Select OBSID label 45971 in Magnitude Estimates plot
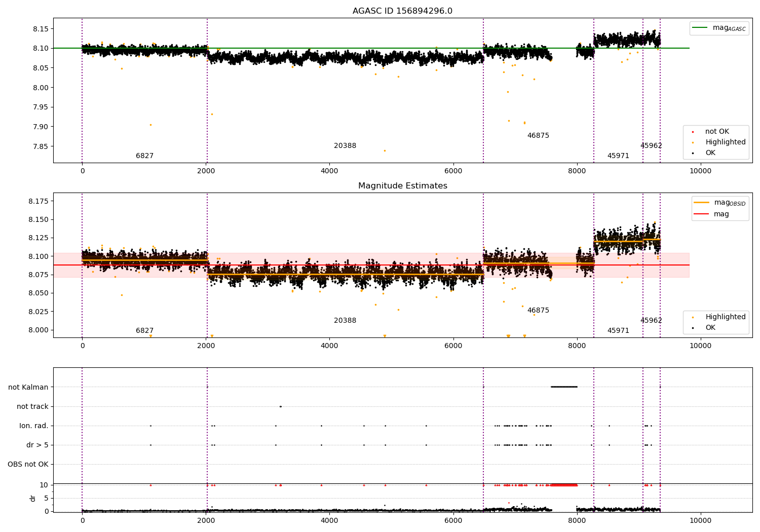 pyautogui.click(x=618, y=331)
